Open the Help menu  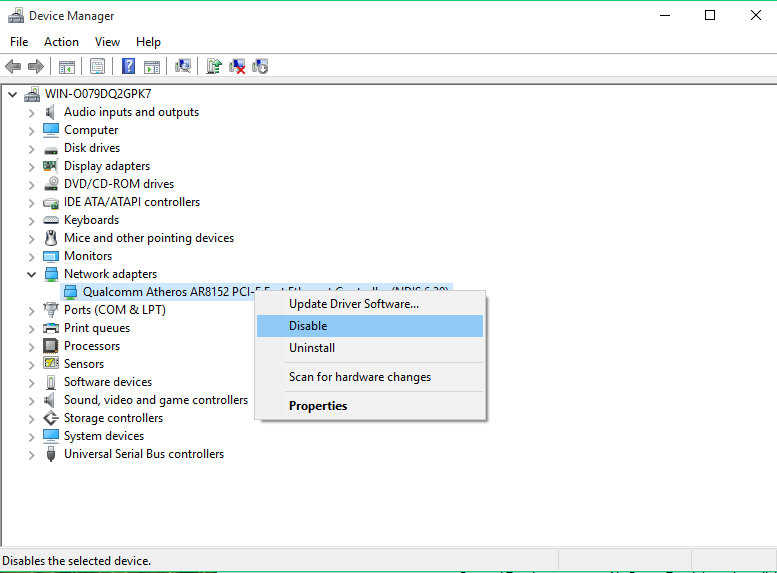point(148,42)
